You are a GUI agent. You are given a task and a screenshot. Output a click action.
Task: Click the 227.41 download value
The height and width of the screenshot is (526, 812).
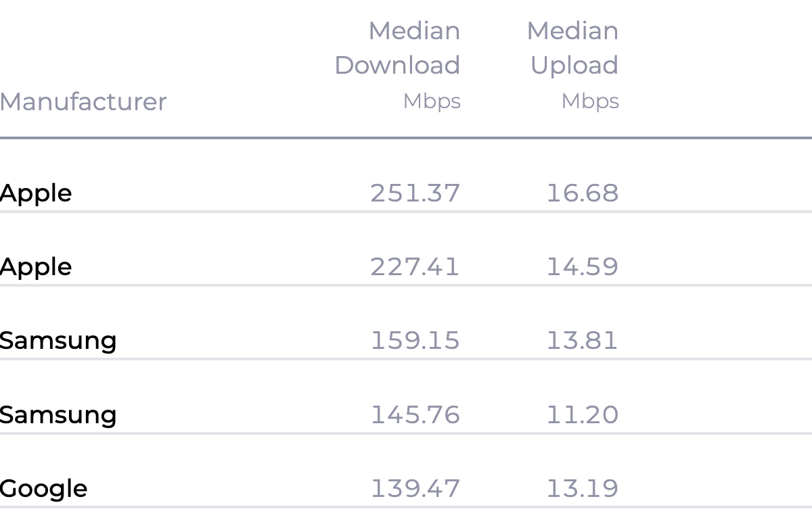tap(415, 267)
